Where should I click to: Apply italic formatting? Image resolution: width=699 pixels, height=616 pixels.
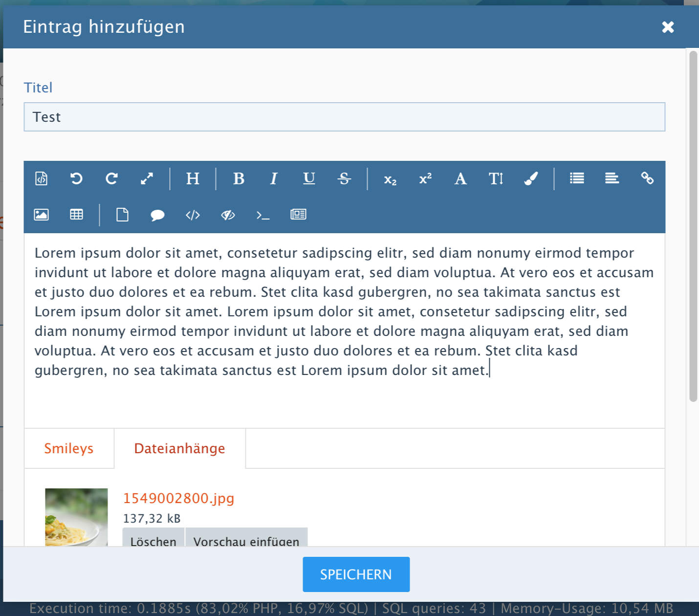tap(274, 178)
